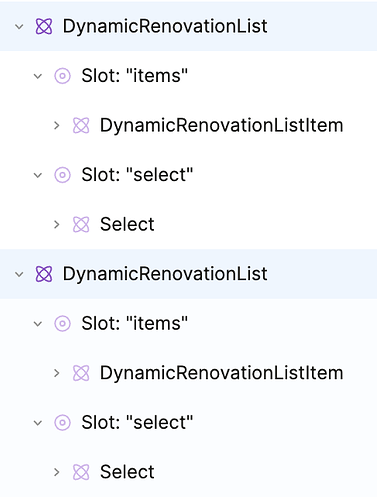Collapse the second Slot "select" chevron
Screen dimensions: 377x500
pos(38,423)
